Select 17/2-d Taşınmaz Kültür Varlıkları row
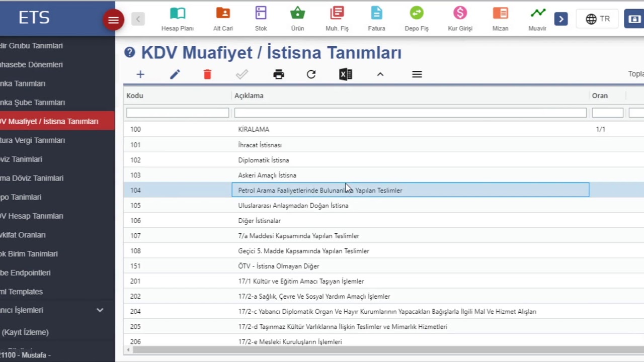This screenshot has width=644, height=362. click(x=383, y=326)
